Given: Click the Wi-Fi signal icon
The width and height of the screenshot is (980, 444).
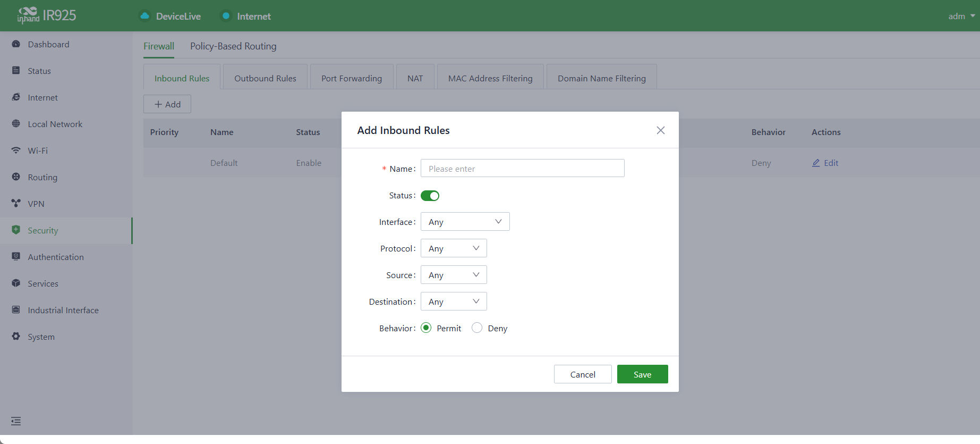Looking at the screenshot, I should tap(16, 150).
